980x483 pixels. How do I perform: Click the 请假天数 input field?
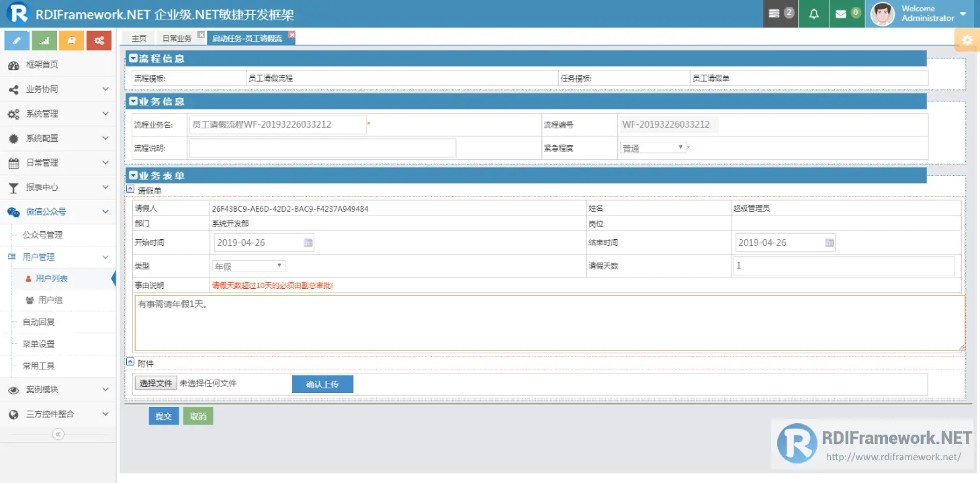coord(843,265)
